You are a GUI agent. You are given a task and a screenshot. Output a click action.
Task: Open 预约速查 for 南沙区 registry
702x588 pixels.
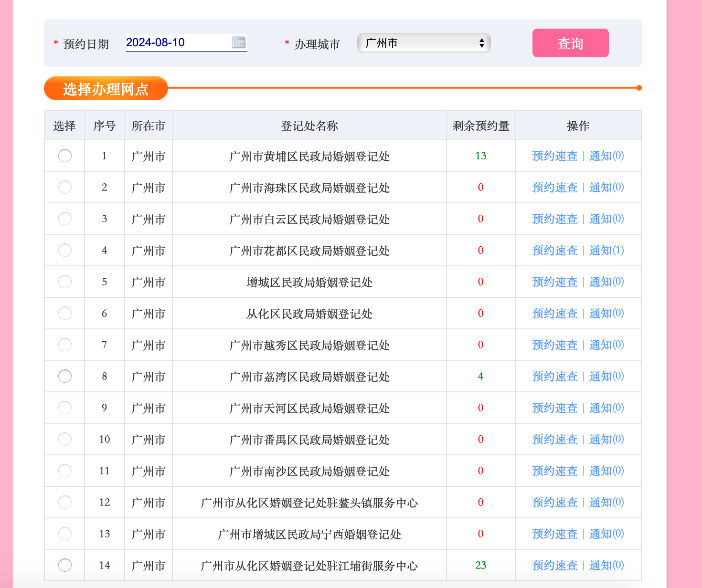554,471
